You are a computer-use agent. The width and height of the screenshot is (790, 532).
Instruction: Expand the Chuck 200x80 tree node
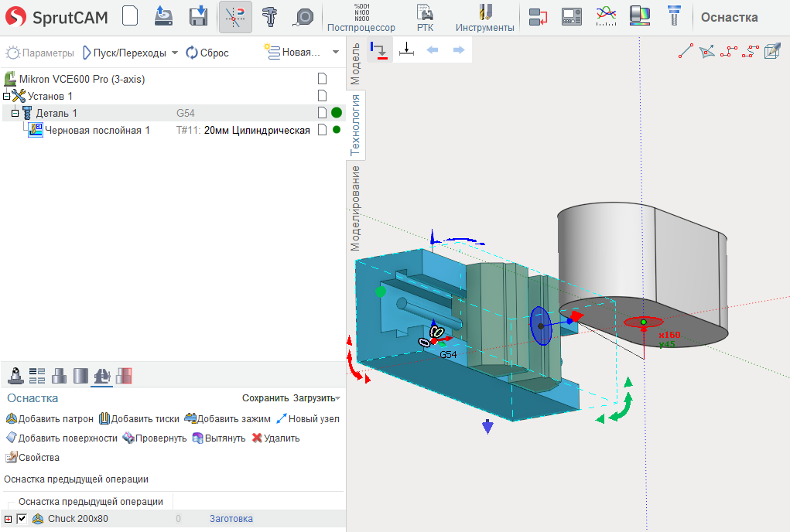click(9, 519)
